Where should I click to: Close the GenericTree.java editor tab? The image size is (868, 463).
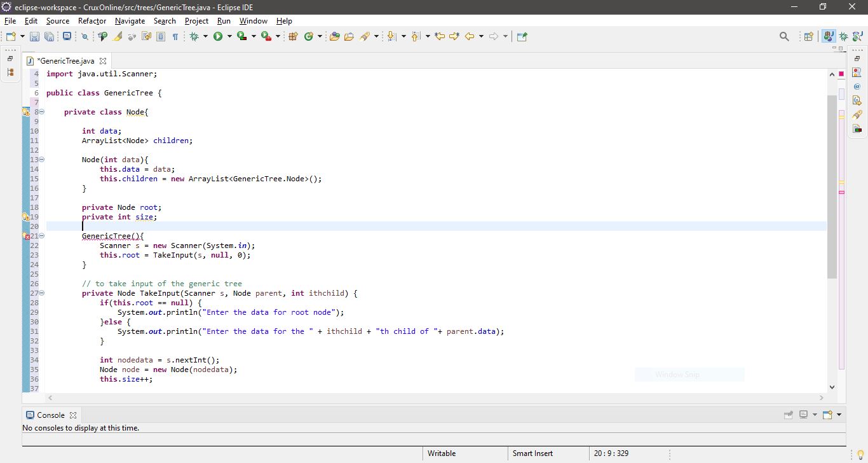tap(103, 61)
